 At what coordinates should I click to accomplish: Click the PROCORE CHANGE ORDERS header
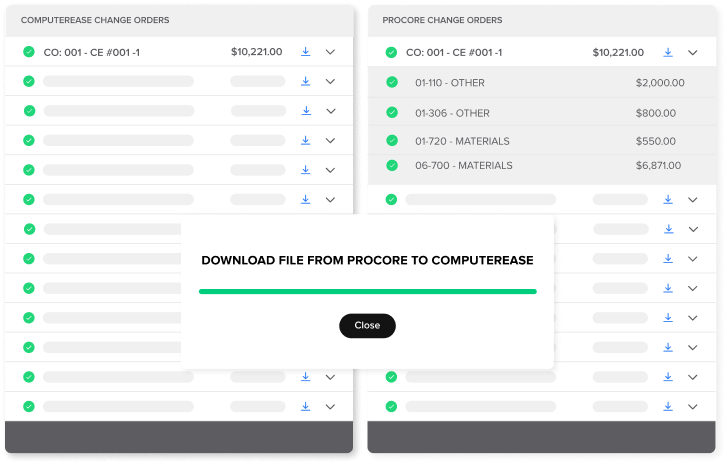coord(442,20)
